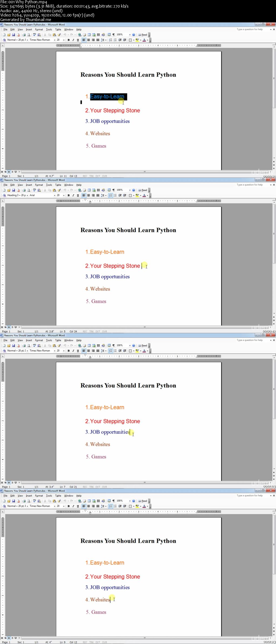
Task: Click Cut scissors icon in 00:01:03 frame
Action: 45,345
